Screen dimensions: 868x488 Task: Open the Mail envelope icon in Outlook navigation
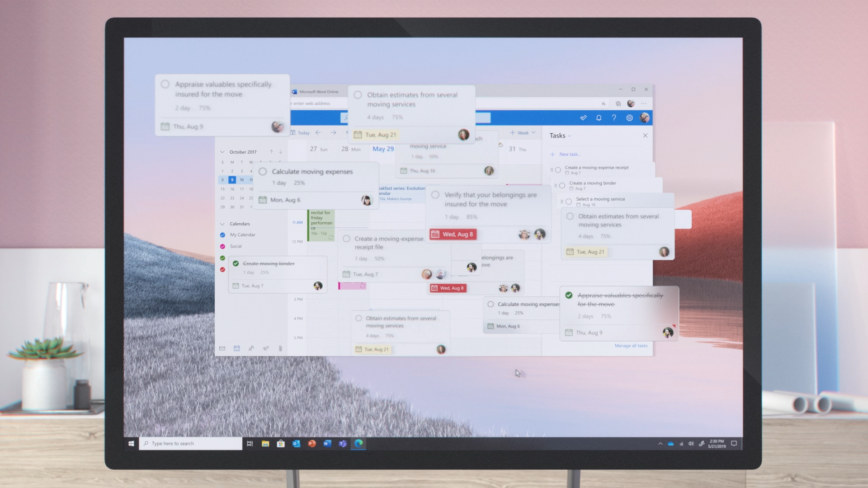coord(222,348)
